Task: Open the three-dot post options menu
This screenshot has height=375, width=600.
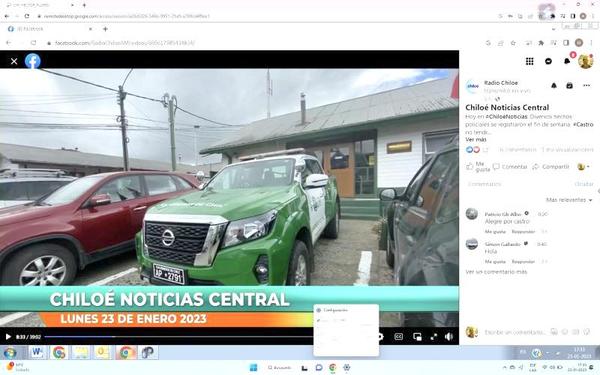Action: [x=587, y=86]
